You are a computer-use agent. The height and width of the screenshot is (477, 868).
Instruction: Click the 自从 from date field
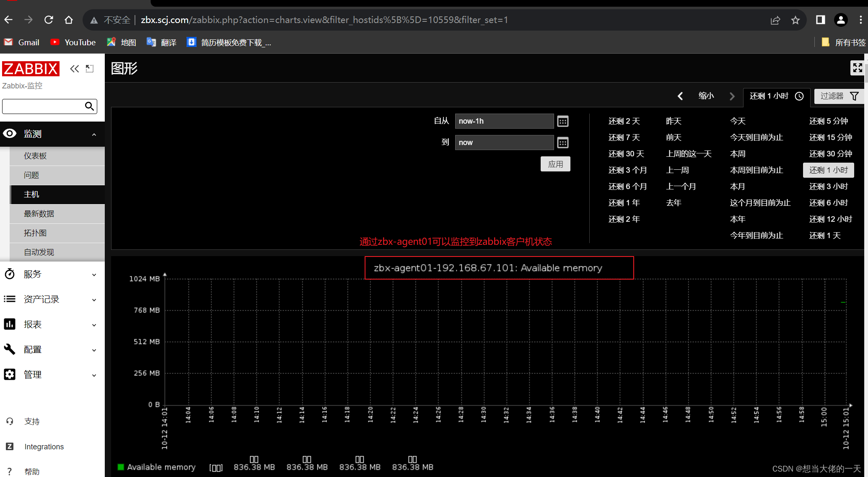(x=504, y=121)
